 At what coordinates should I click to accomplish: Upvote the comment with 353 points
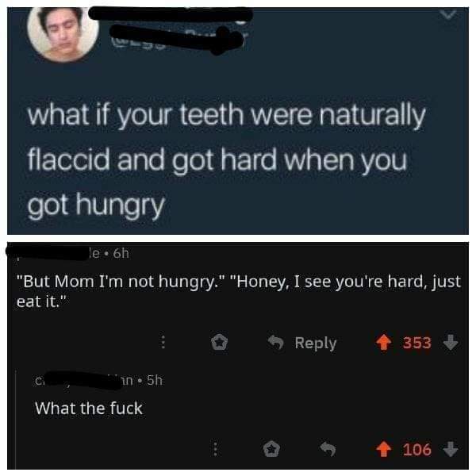[x=384, y=343]
